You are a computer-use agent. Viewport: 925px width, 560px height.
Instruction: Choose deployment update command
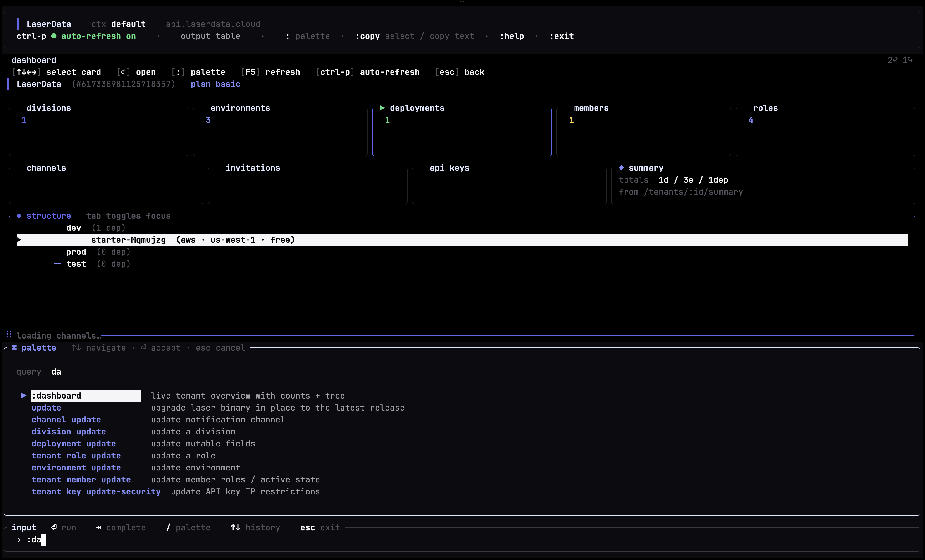tap(74, 444)
